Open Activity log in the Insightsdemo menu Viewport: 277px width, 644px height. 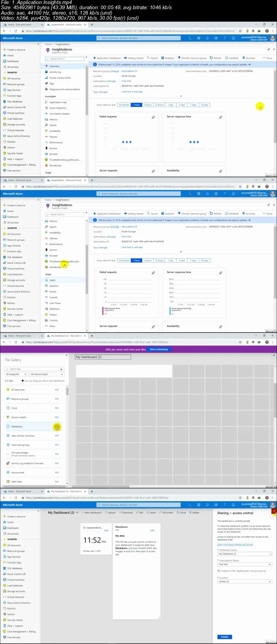pyautogui.click(x=55, y=72)
